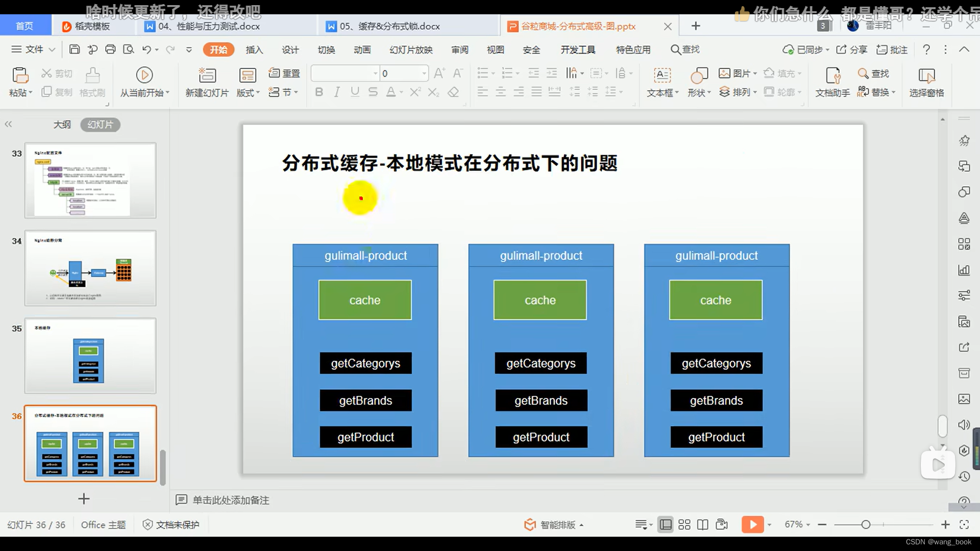This screenshot has width=980, height=551.
Task: Click the 重置 reset button
Action: click(285, 73)
